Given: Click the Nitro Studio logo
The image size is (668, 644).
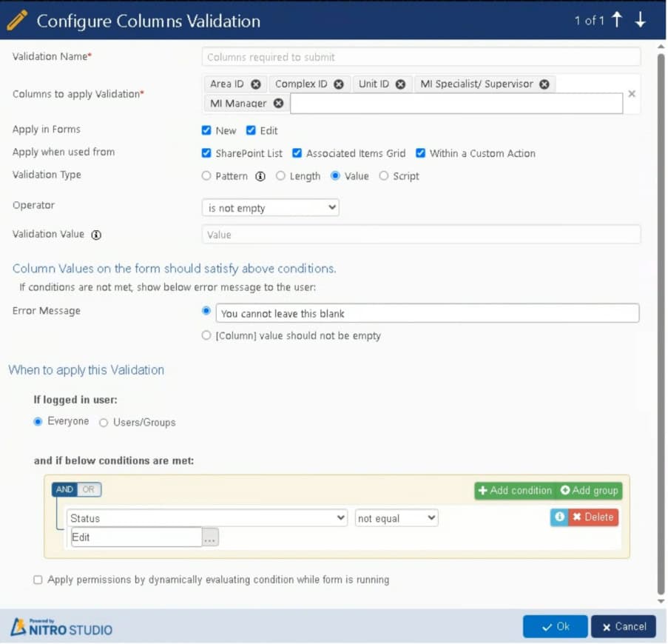Looking at the screenshot, I should 61,627.
